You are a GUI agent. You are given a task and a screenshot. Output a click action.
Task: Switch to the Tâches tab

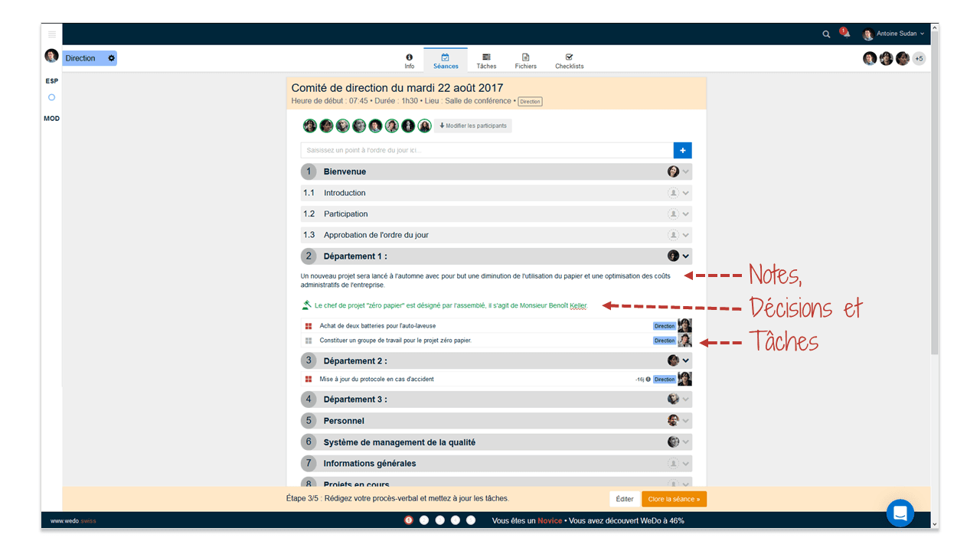(486, 61)
